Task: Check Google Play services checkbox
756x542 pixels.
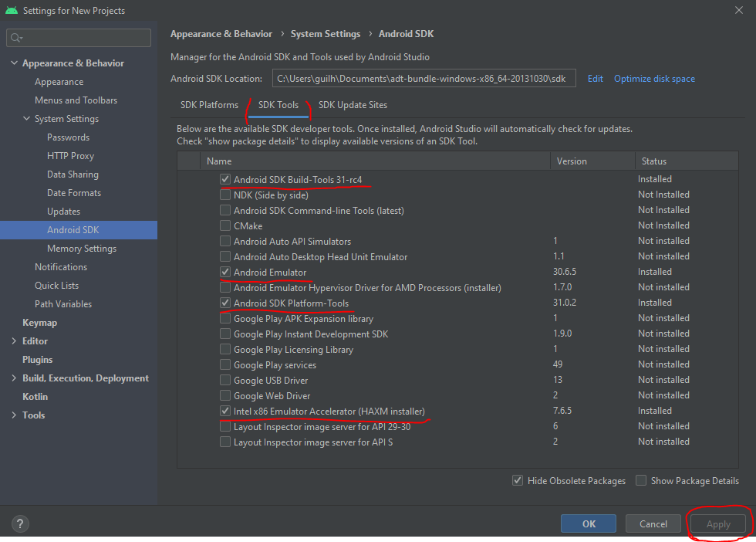Action: (225, 365)
